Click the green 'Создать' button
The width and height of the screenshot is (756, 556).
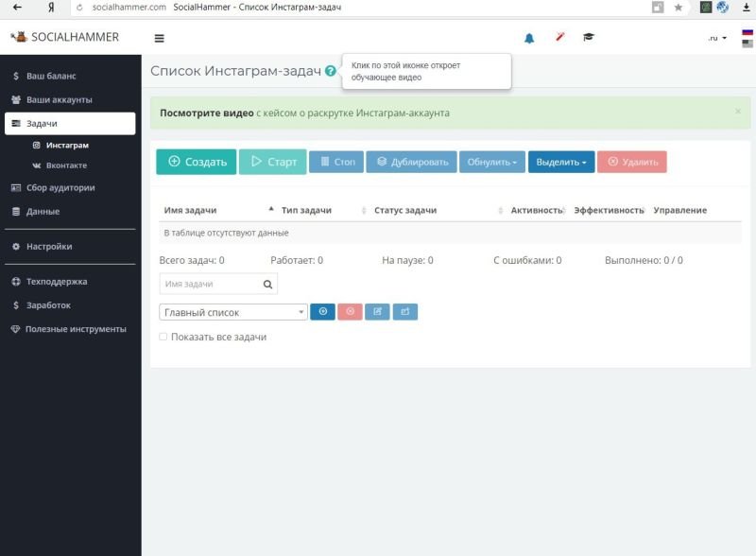pyautogui.click(x=197, y=163)
